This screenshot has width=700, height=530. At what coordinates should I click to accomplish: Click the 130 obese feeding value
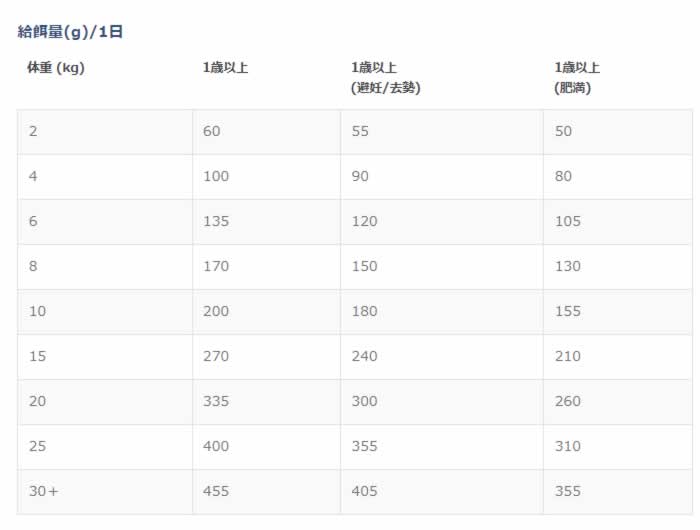(567, 266)
